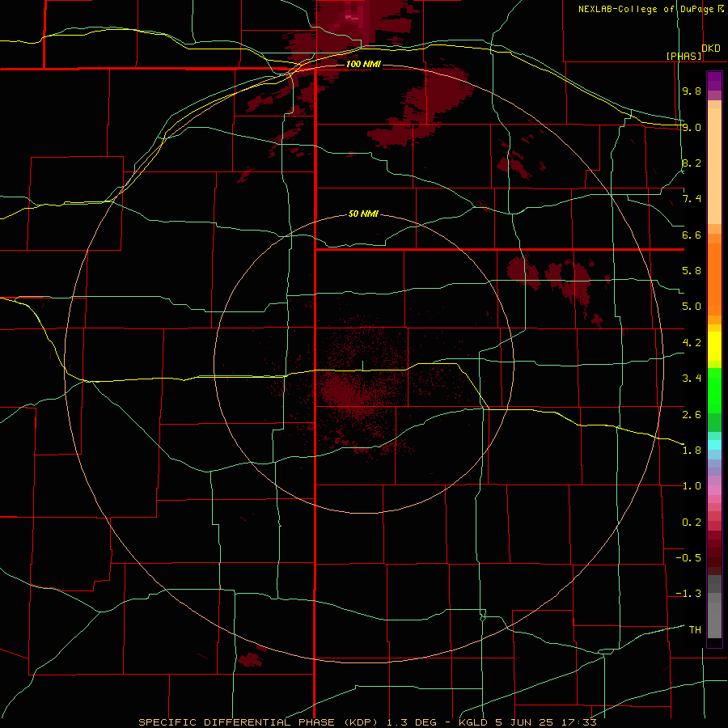This screenshot has height=728, width=728.
Task: Click the cyan band of the color scale
Action: pos(714,445)
